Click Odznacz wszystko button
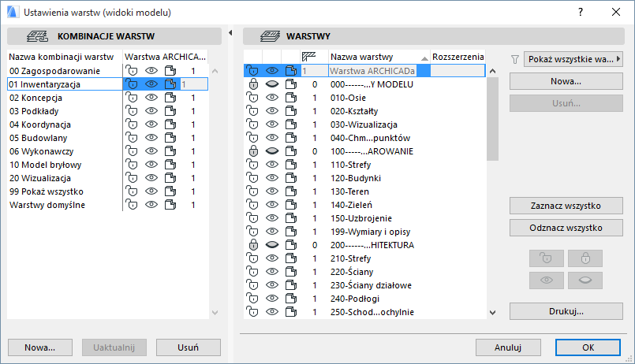 click(x=566, y=228)
